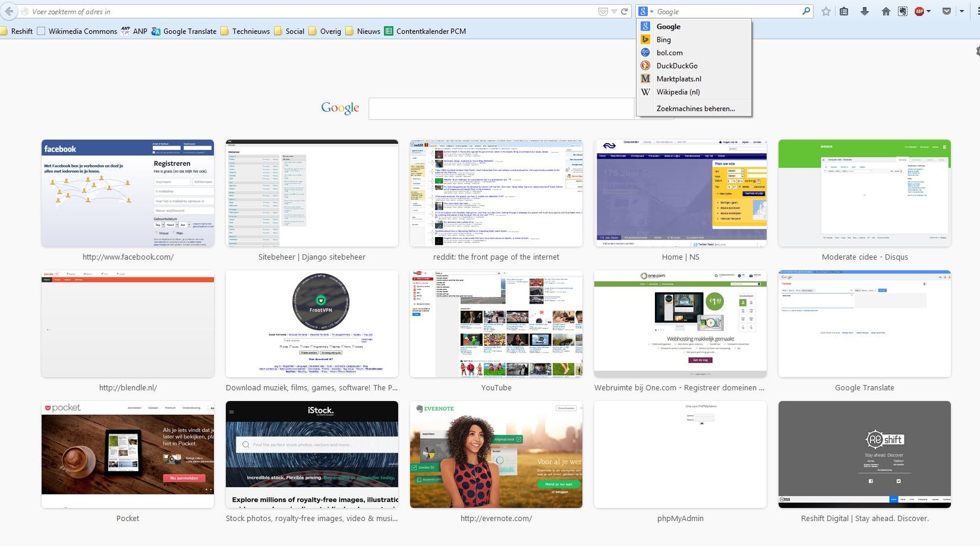This screenshot has width=980, height=546.
Task: Choose DuckDuckGo as search engine
Action: click(x=694, y=66)
